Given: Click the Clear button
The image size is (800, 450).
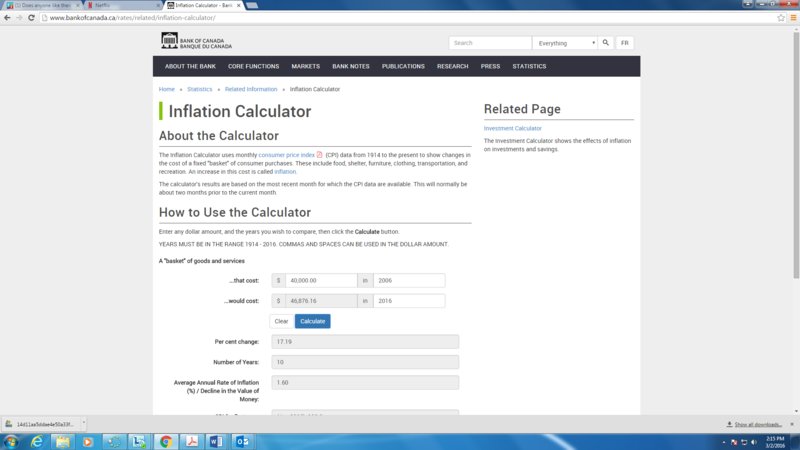Looking at the screenshot, I should tap(281, 321).
